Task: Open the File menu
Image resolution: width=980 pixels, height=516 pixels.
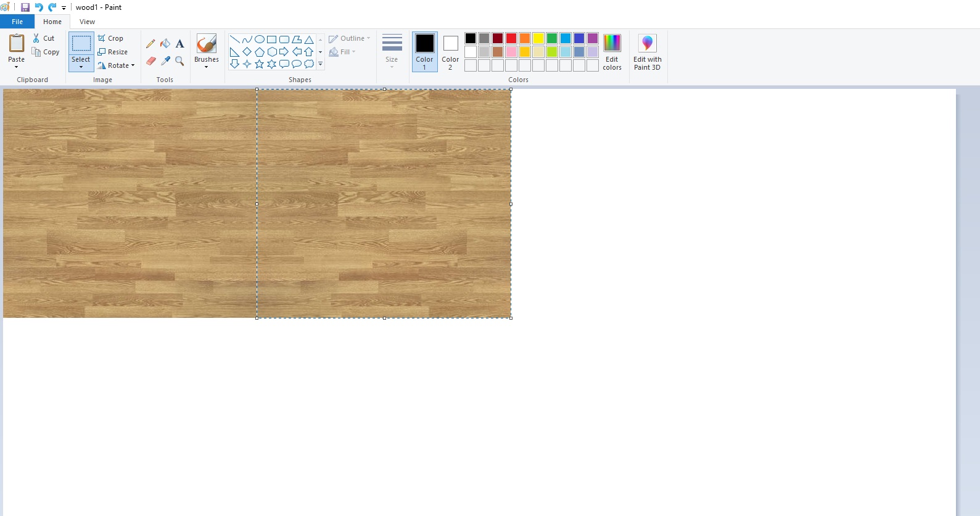Action: (x=17, y=22)
